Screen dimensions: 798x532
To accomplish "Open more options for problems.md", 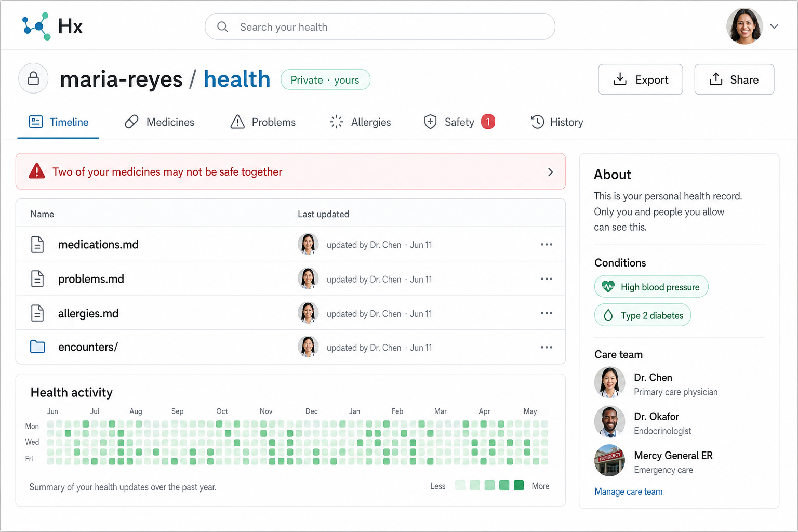I will [546, 279].
